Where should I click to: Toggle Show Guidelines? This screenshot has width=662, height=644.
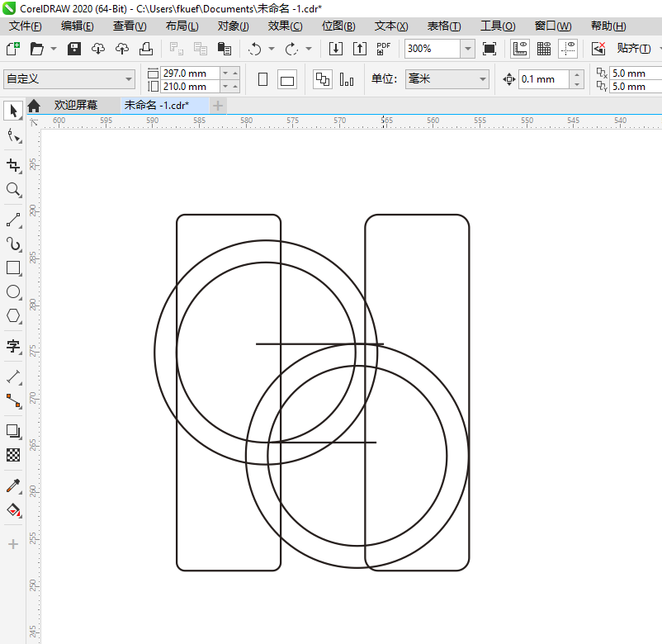tap(568, 49)
